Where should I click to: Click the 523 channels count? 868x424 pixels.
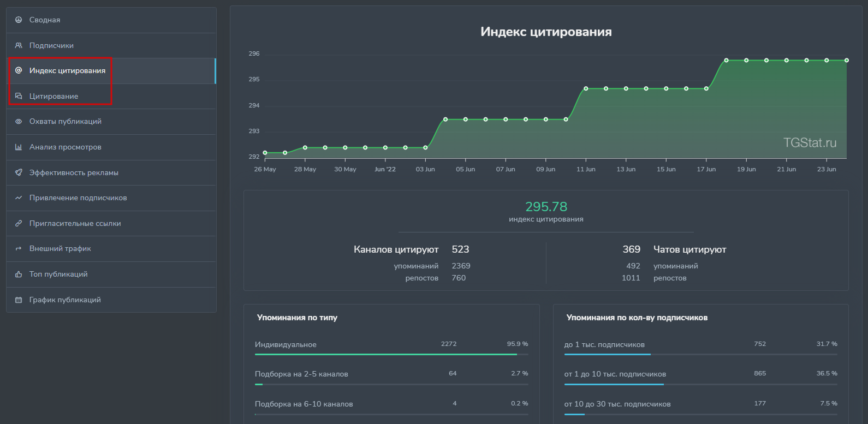(460, 249)
